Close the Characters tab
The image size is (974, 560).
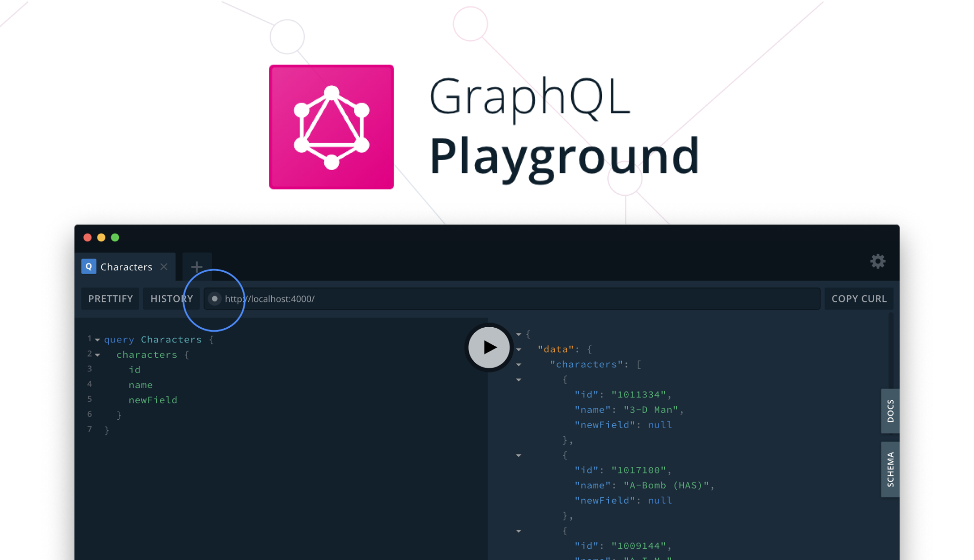click(164, 267)
